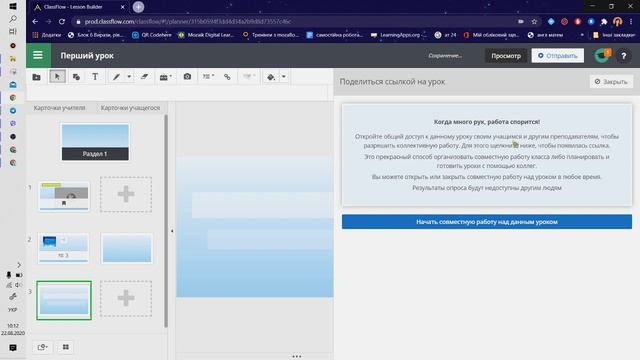
Task: Open teacher card thumbnail number 2
Action: 64,248
